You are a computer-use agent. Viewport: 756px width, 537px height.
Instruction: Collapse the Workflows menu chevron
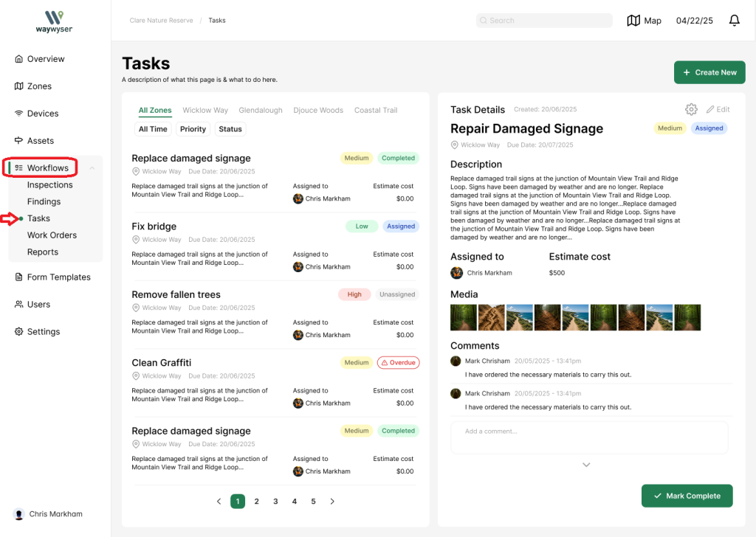tap(92, 168)
